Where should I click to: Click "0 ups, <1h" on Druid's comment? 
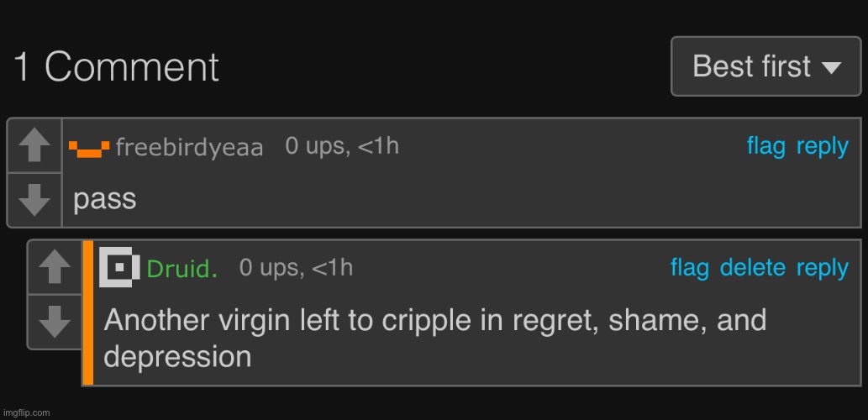pos(296,268)
